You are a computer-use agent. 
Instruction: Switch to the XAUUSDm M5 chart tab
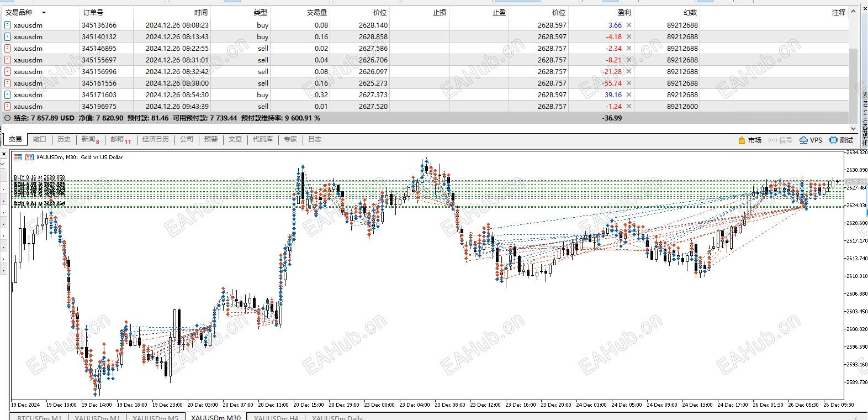point(155,417)
